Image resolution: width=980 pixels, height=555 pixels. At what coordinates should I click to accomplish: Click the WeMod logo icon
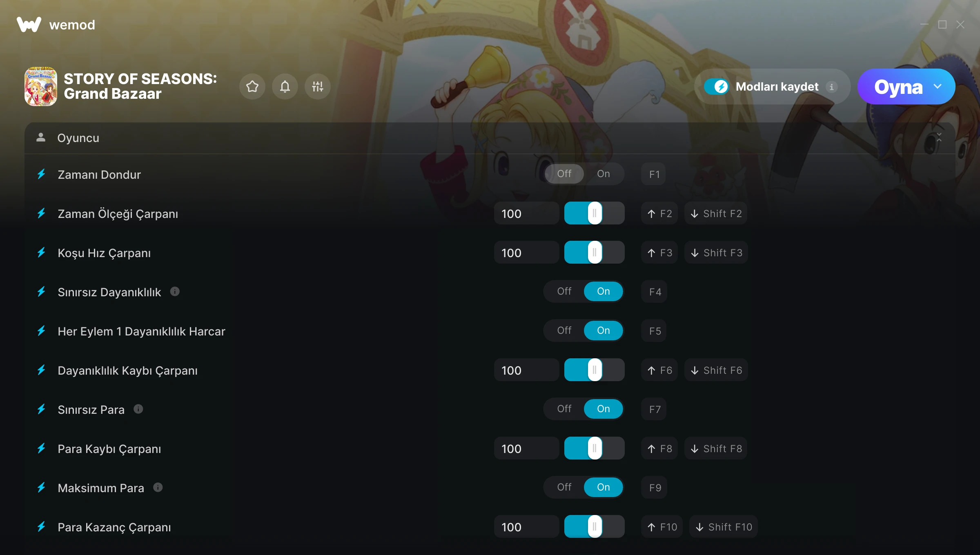pyautogui.click(x=29, y=24)
